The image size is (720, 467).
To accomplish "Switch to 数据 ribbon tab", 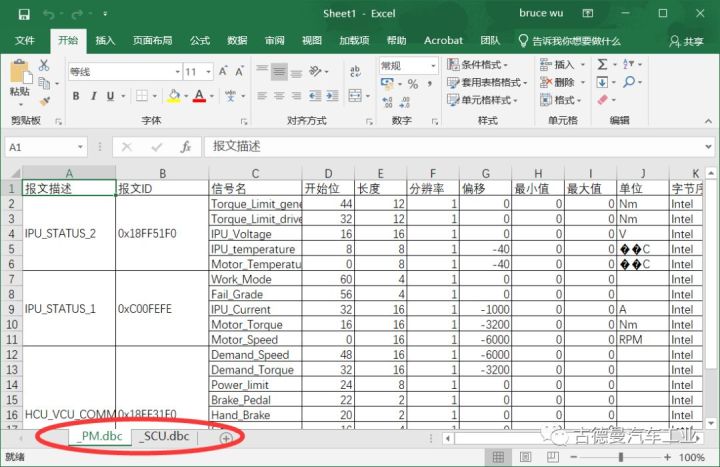I will click(x=237, y=41).
